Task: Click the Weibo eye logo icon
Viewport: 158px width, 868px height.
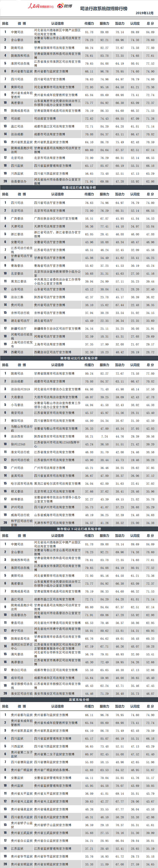Action: [x=60, y=6]
